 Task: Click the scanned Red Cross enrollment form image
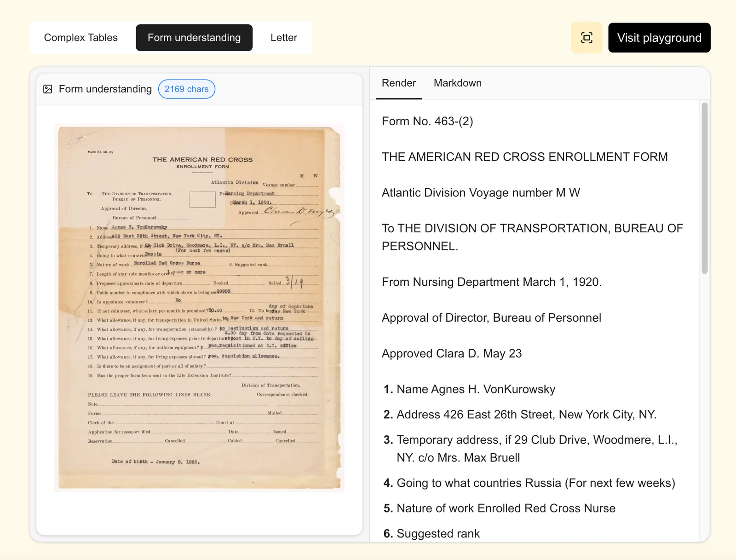tap(199, 307)
